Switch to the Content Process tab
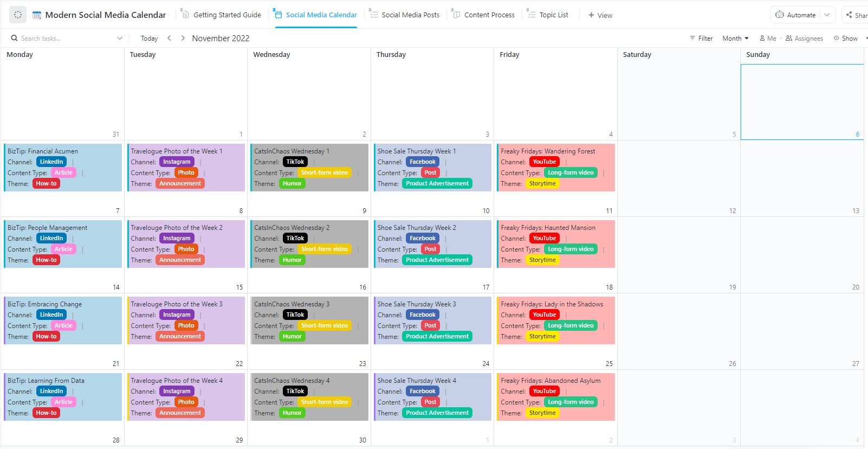Screen dimensions: 868x449 [x=488, y=15]
